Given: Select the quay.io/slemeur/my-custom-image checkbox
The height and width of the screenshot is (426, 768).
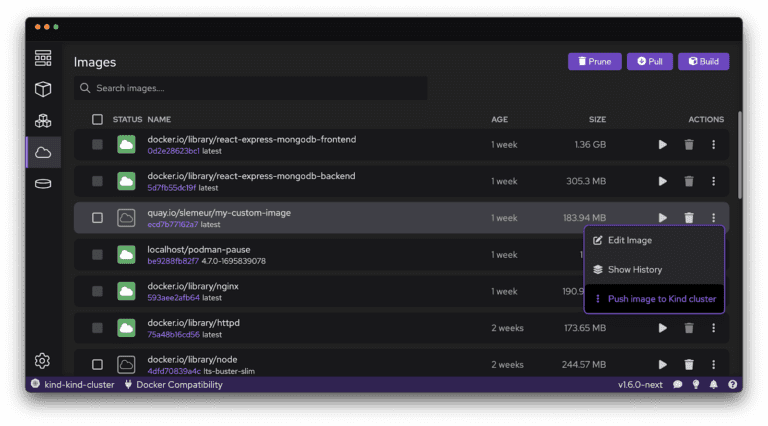Looking at the screenshot, I should coord(97,218).
